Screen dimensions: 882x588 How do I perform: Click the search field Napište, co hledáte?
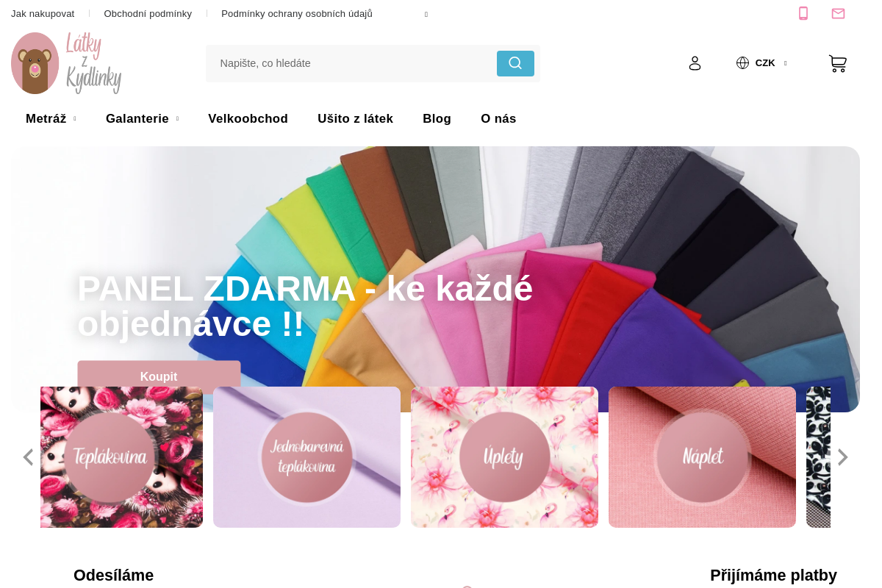[x=351, y=63]
